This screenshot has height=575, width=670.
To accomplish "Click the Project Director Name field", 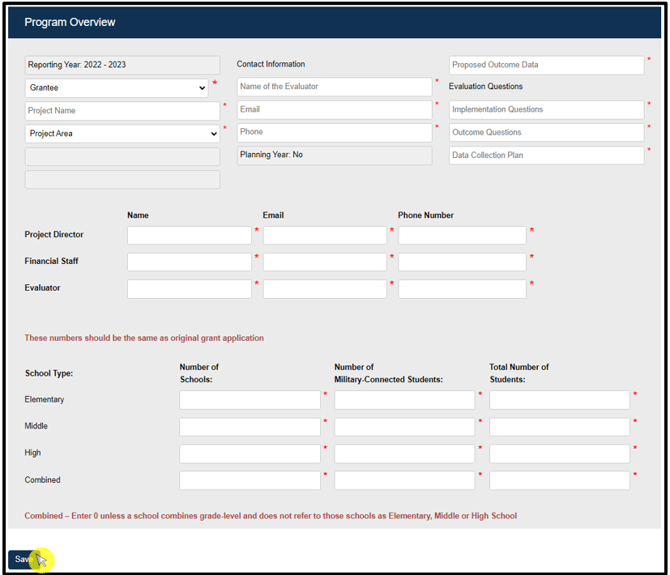I will [189, 235].
